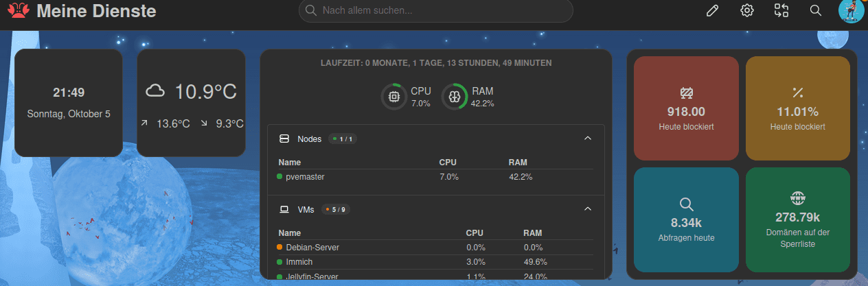This screenshot has height=286, width=868.
Task: Click the swap layout icon in header
Action: pyautogui.click(x=781, y=10)
